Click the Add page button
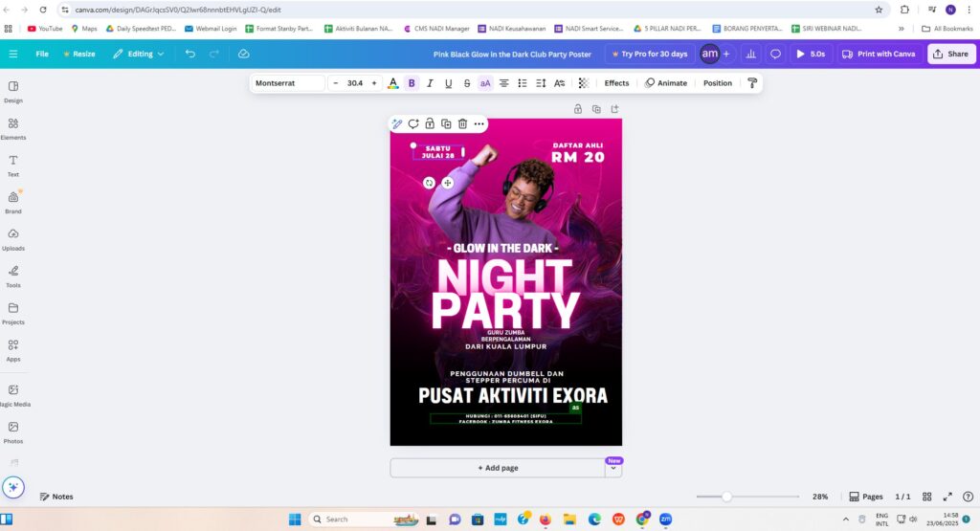The image size is (980, 531). click(498, 468)
